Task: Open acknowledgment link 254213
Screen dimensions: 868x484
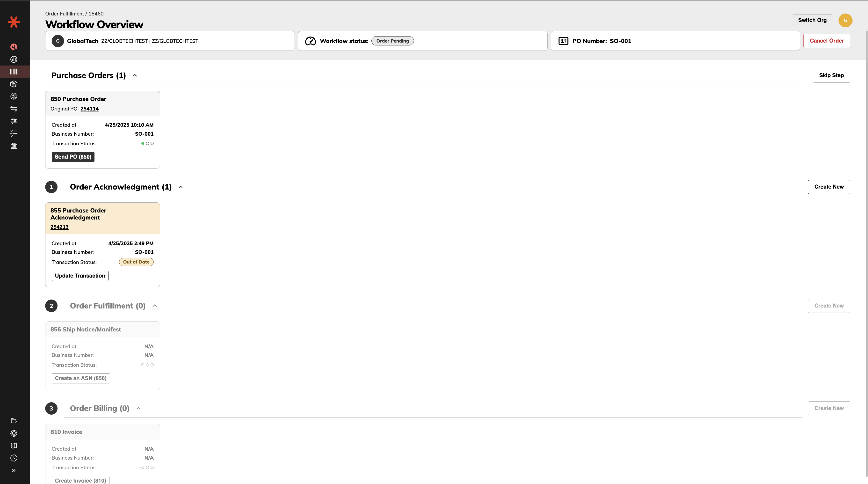Action: [x=59, y=227]
